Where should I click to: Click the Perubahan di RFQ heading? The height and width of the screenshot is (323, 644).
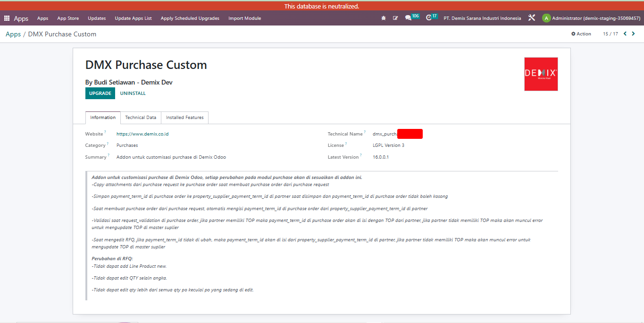(112, 259)
